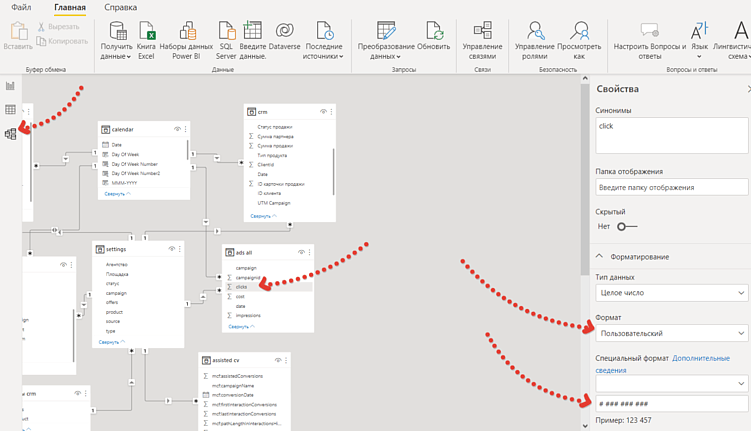Image resolution: width=751 pixels, height=431 pixels.
Task: Open the Тип данных dropdown
Action: click(x=671, y=293)
